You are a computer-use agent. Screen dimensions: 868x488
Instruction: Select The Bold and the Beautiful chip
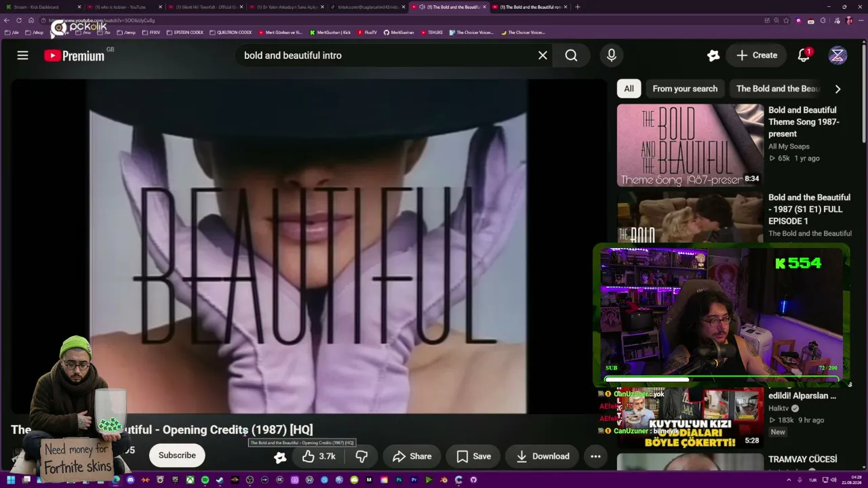point(778,89)
